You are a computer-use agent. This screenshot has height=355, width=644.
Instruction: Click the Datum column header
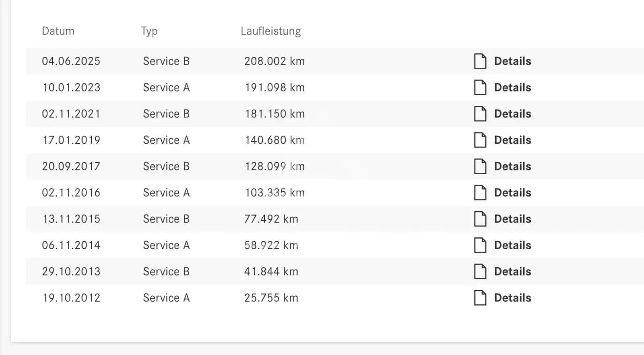point(58,31)
